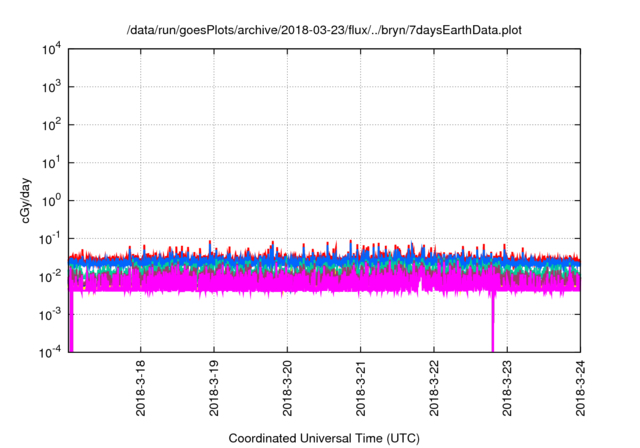This screenshot has height=448, width=640.
Task: Click the 2018-3-19 date tick label
Action: pos(214,388)
